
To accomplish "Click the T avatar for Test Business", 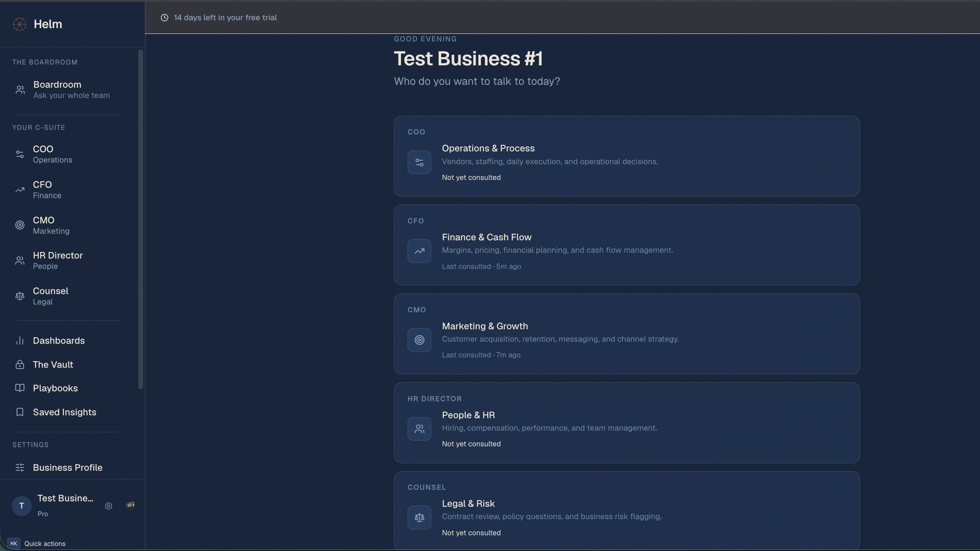I will pos(22,506).
